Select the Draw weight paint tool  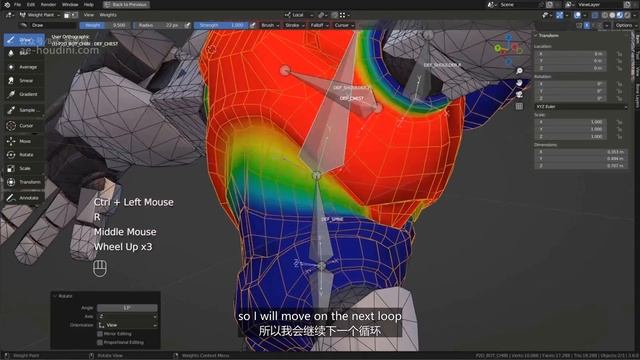tap(24, 40)
